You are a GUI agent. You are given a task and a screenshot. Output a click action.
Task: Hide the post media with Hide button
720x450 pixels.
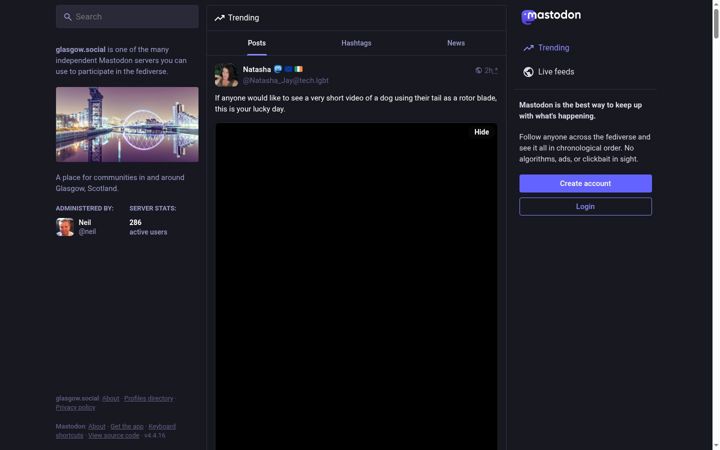click(481, 132)
